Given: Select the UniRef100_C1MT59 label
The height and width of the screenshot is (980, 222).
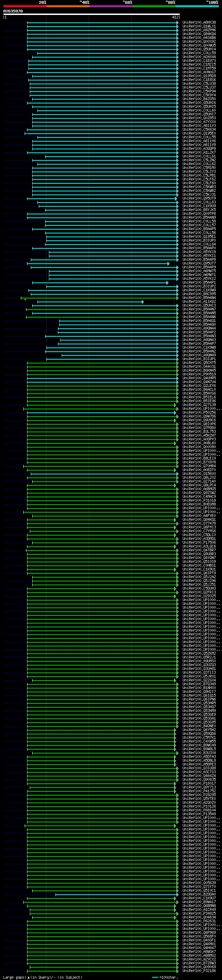Looking at the screenshot, I should 199,68.
